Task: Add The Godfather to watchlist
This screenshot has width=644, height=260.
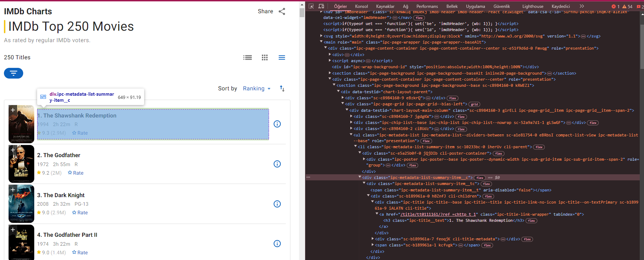Action: (13, 150)
